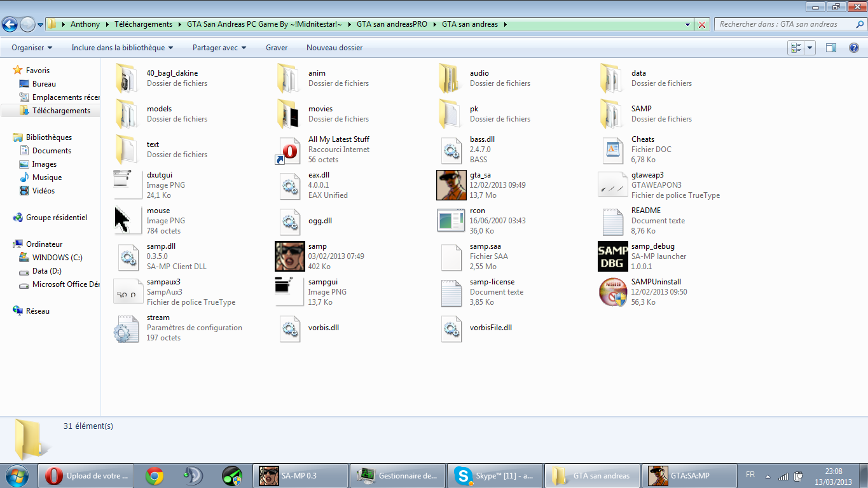
Task: Click the address bar stop X button
Action: [702, 25]
